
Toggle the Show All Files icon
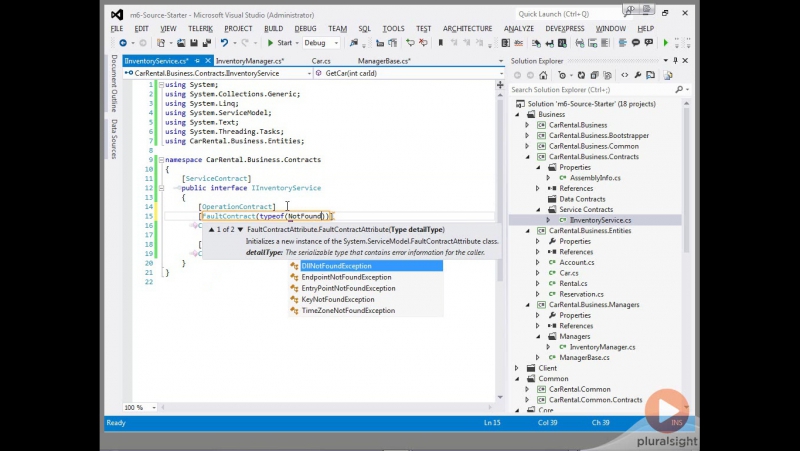608,76
